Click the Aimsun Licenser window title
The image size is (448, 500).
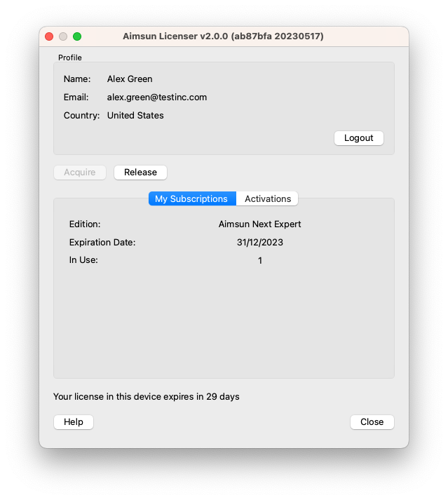pos(223,36)
